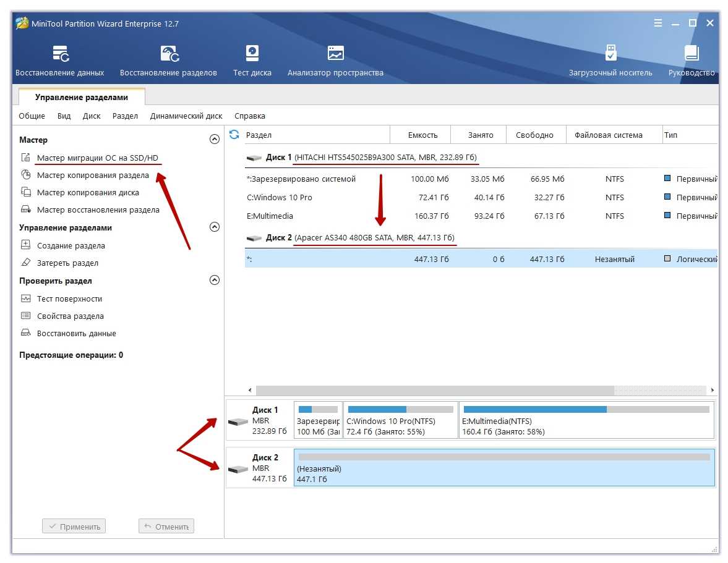The height and width of the screenshot is (563, 728).
Task: Open the Manual book icon
Action: pos(692,53)
